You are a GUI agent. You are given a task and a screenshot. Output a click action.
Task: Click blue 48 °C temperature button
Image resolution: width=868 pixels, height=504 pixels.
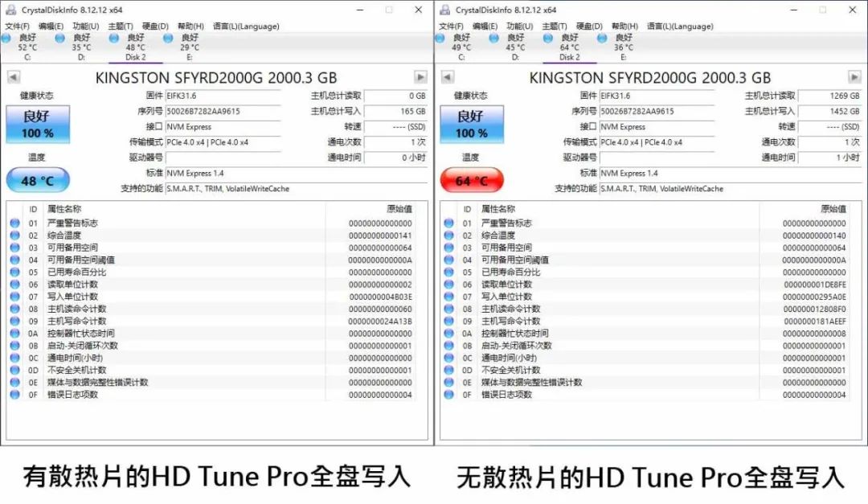[38, 181]
